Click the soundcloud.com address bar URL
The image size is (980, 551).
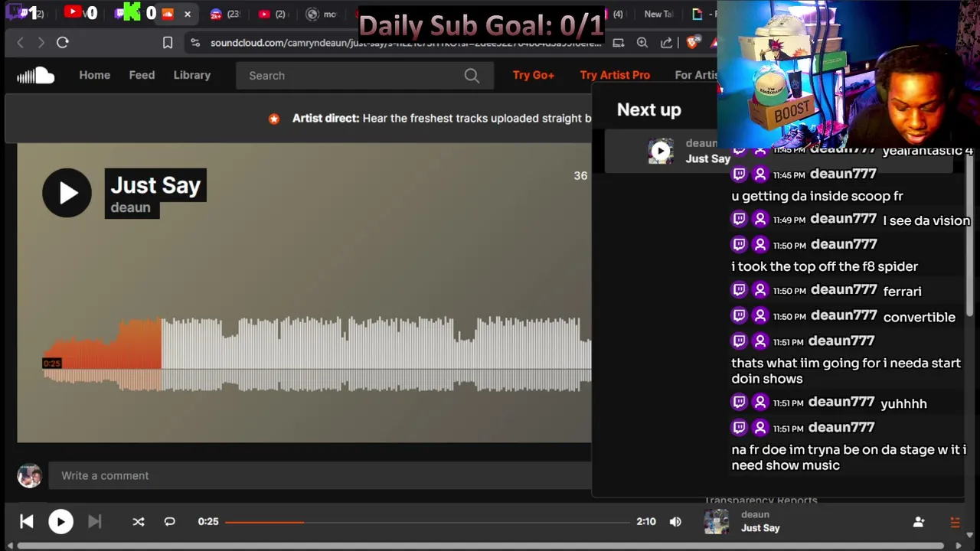406,43
